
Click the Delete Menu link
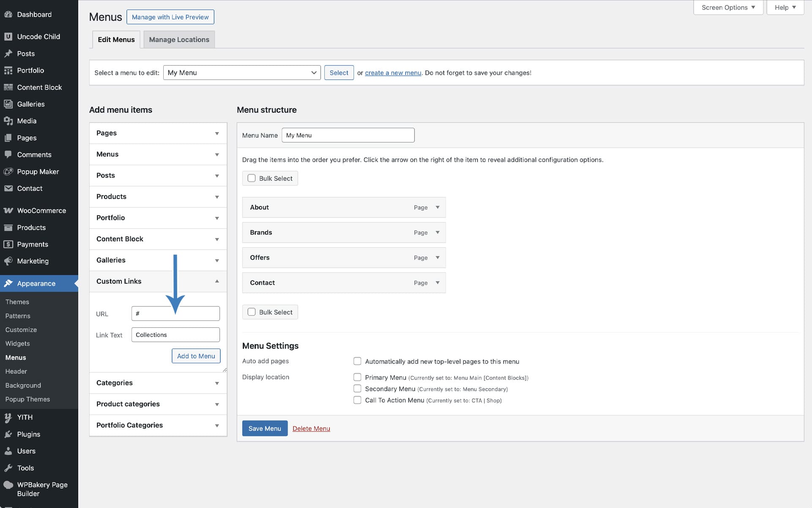311,428
